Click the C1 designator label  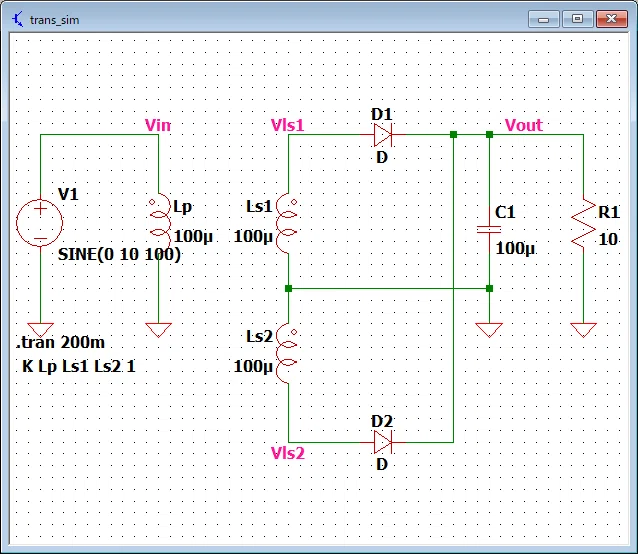505,212
